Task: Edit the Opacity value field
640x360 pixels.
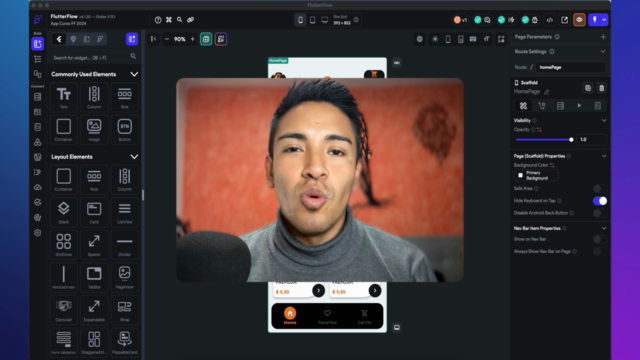Action: pos(591,140)
